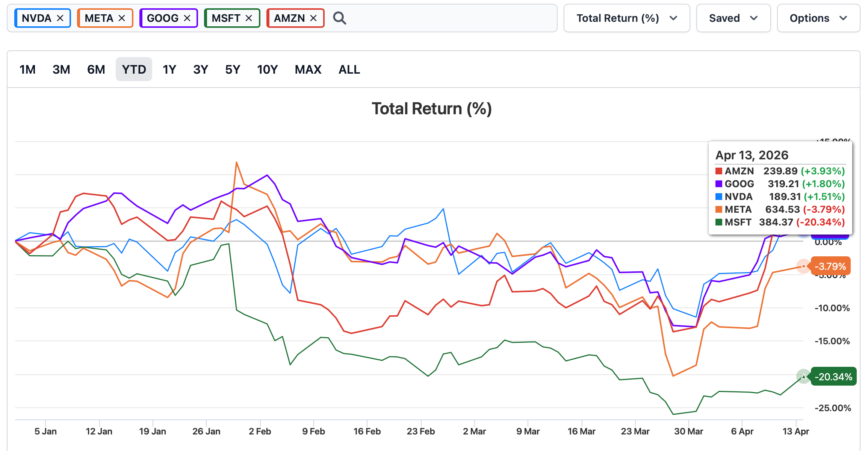Image resolution: width=868 pixels, height=451 pixels.
Task: Click the ALL range button
Action: pyautogui.click(x=349, y=70)
